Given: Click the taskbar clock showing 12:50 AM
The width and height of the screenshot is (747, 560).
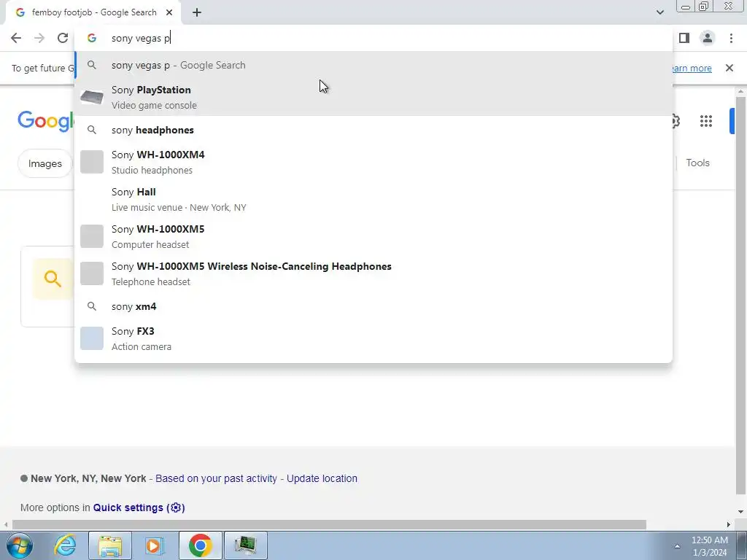Looking at the screenshot, I should 709,546.
